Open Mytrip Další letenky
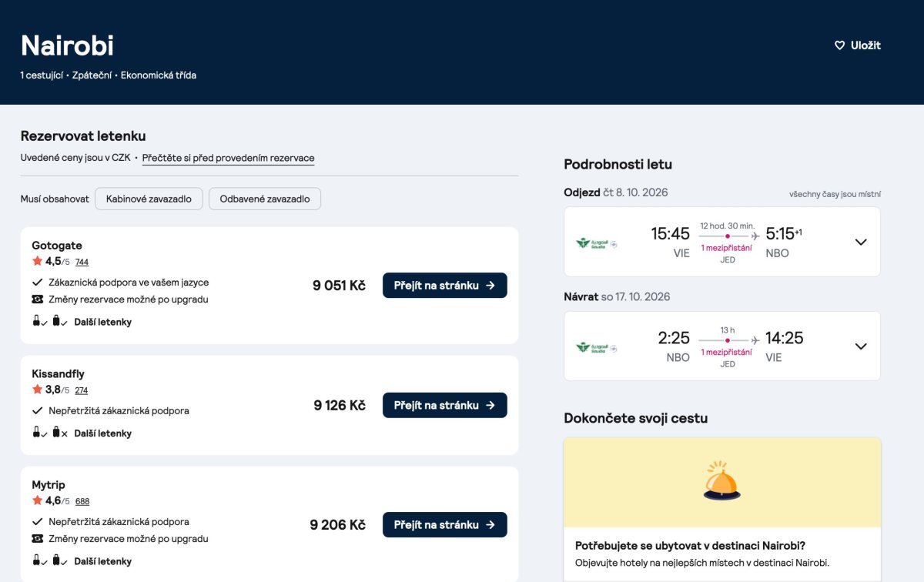924x582 pixels. (103, 561)
